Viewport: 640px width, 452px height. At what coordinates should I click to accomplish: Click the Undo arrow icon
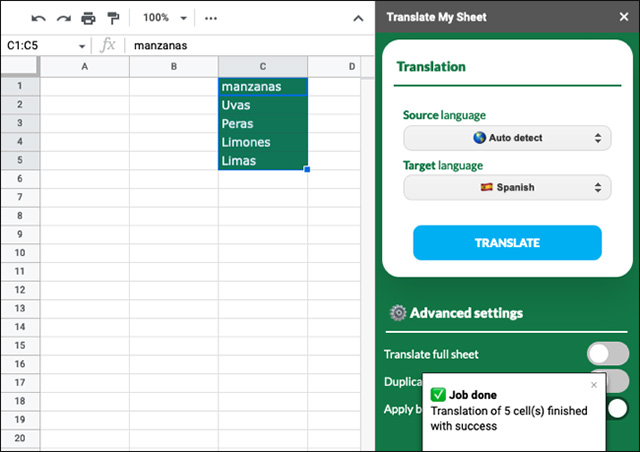39,18
